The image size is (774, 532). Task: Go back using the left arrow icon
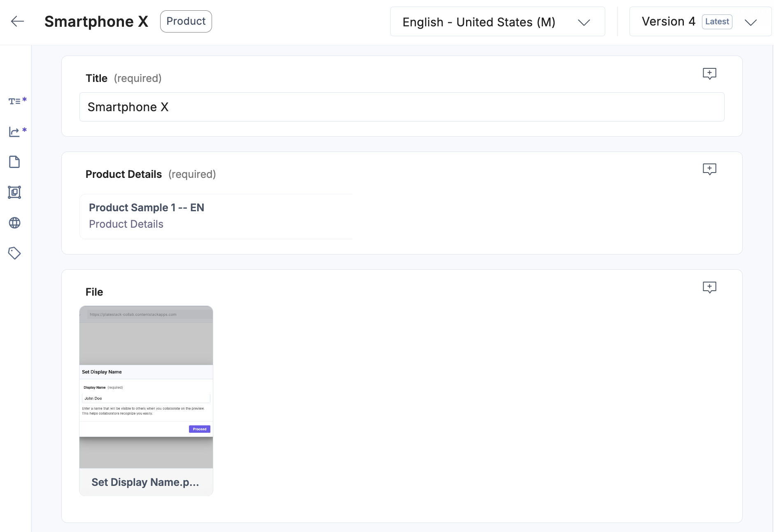17,21
